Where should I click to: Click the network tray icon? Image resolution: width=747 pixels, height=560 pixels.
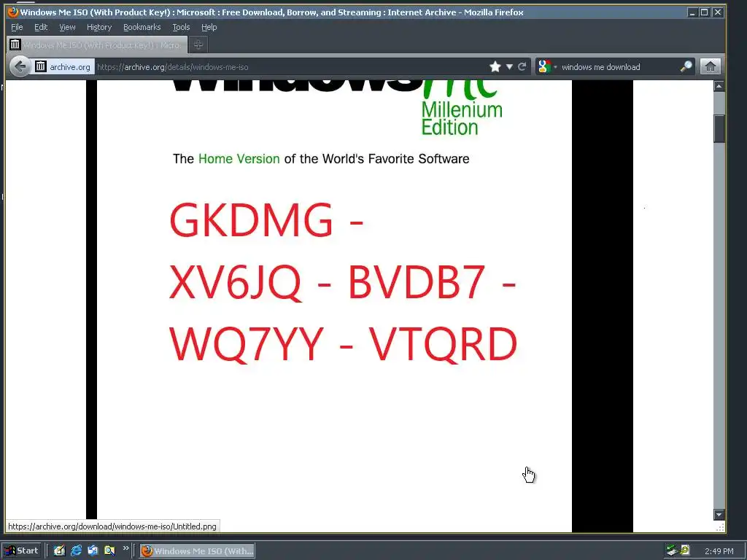pos(671,551)
